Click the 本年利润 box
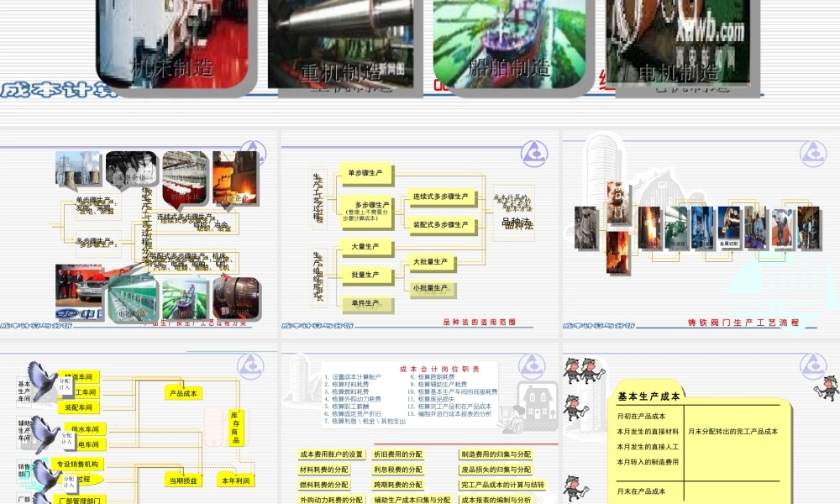This screenshot has width=840, height=504. click(237, 480)
